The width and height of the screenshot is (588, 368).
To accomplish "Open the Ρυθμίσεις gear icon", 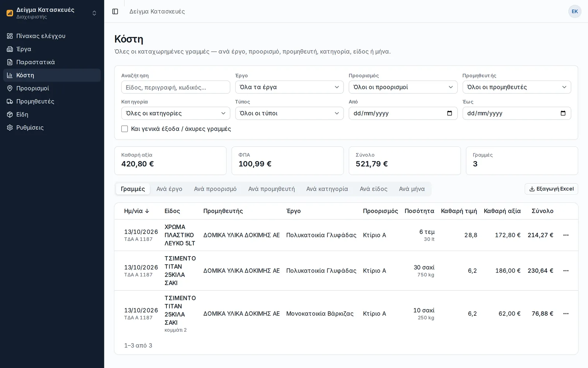I will (x=10, y=127).
